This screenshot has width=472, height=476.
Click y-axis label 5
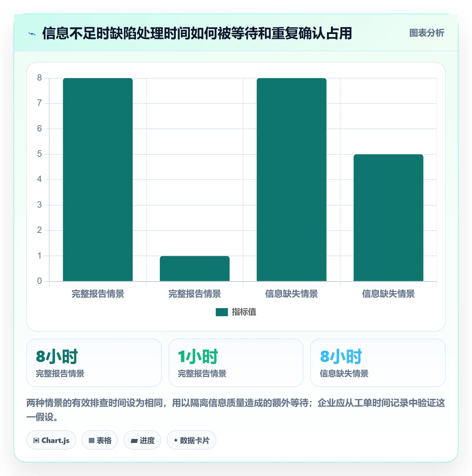coord(39,154)
